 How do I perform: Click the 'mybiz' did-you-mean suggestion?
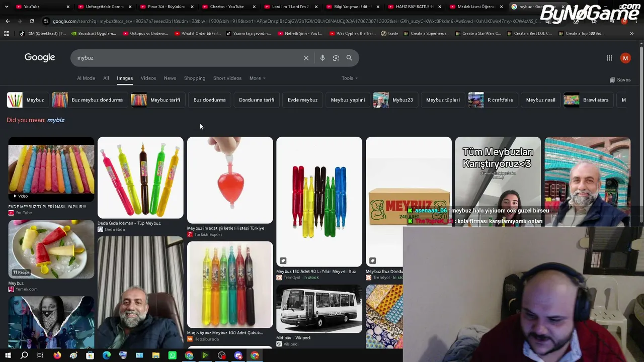point(56,120)
